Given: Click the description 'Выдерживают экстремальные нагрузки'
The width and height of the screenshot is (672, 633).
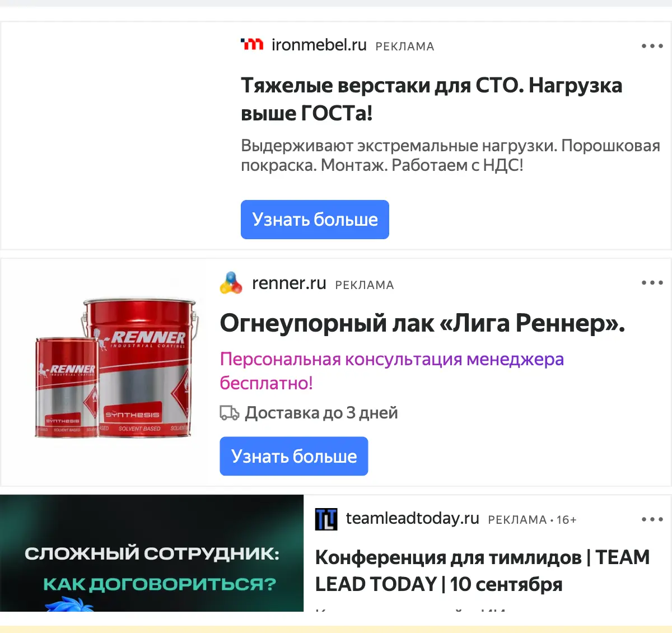Looking at the screenshot, I should coord(450,155).
